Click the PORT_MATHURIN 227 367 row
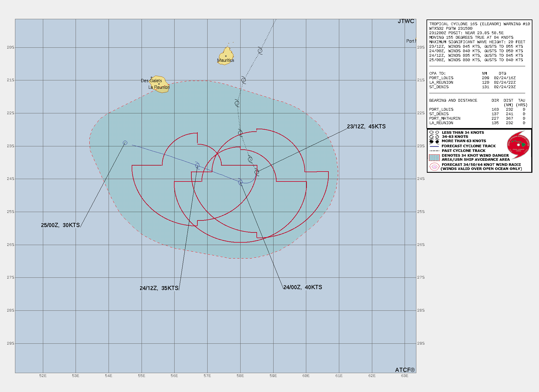539x392 pixels. pos(477,118)
